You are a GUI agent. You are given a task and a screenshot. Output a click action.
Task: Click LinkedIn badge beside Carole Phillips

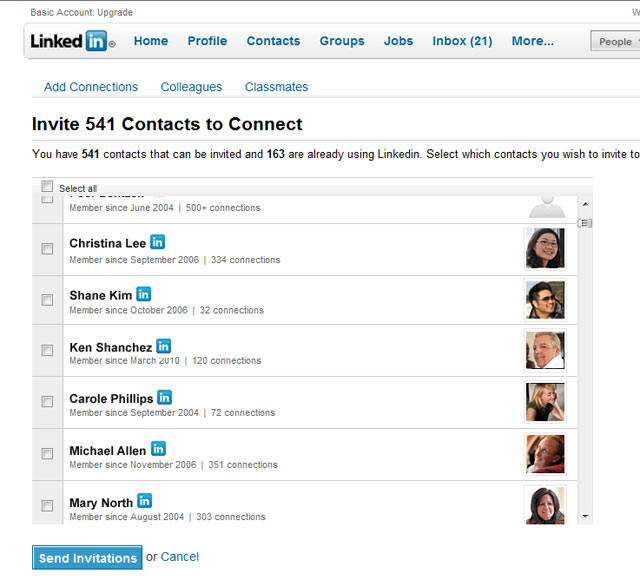165,397
